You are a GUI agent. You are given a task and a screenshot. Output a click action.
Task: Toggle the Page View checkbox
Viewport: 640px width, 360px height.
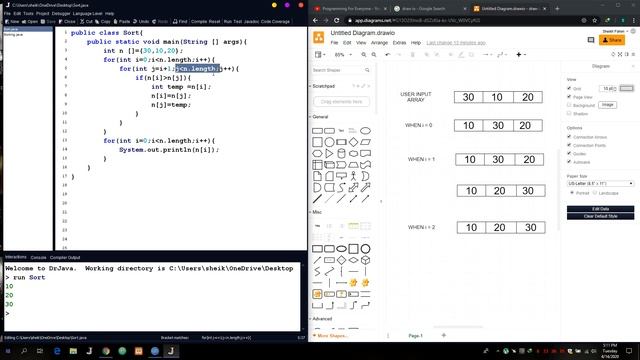tap(569, 97)
